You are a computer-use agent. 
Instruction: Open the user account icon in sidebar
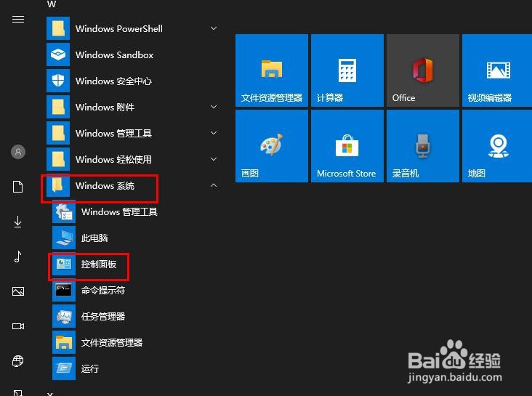(18, 152)
